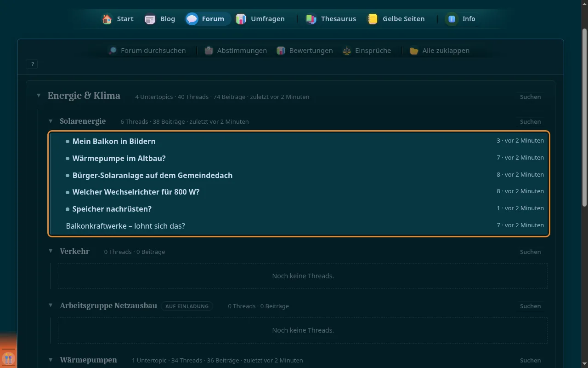Open the Einsprüche scales icon
Screen dimensions: 588x368
click(347, 51)
